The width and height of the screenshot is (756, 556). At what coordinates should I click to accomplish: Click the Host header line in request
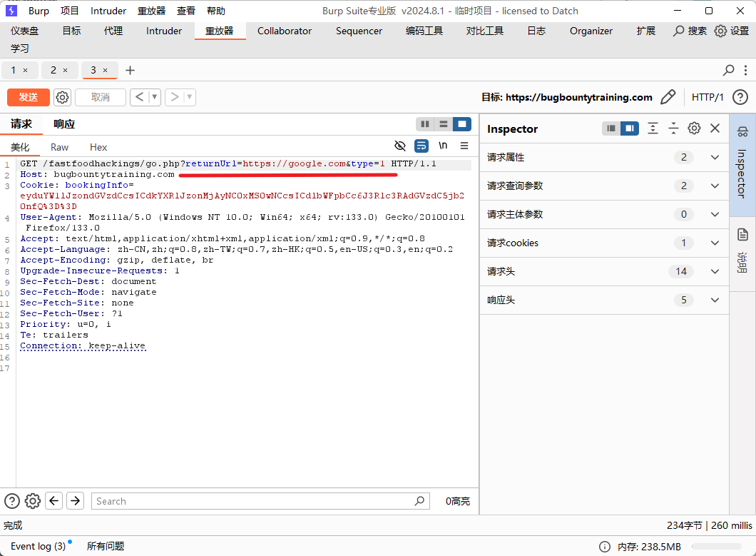(98, 174)
